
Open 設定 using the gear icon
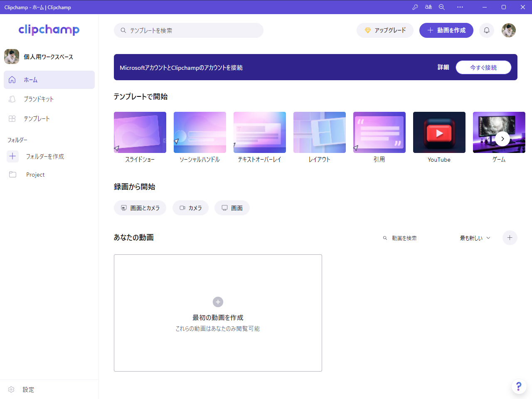point(22,389)
